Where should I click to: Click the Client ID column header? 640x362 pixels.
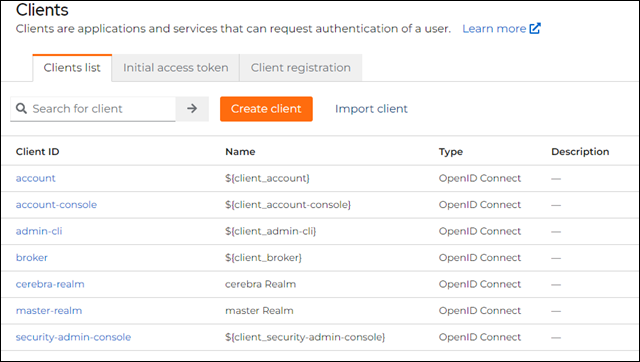[x=38, y=152]
